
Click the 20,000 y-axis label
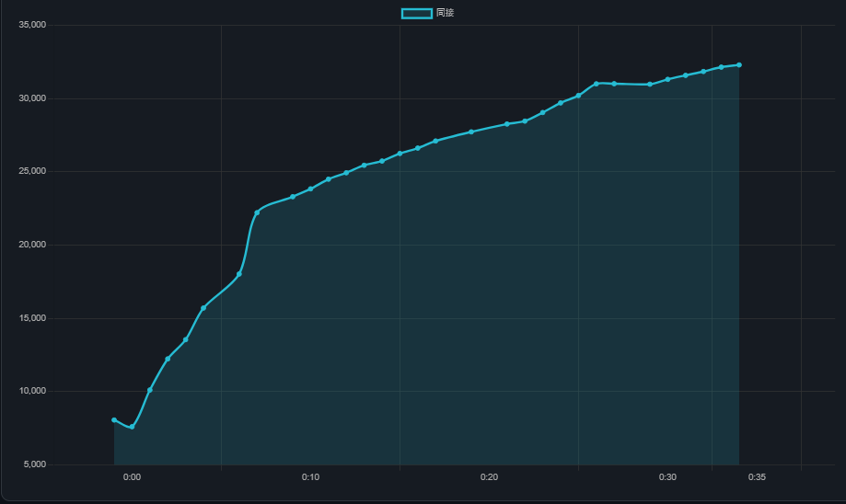click(x=32, y=245)
